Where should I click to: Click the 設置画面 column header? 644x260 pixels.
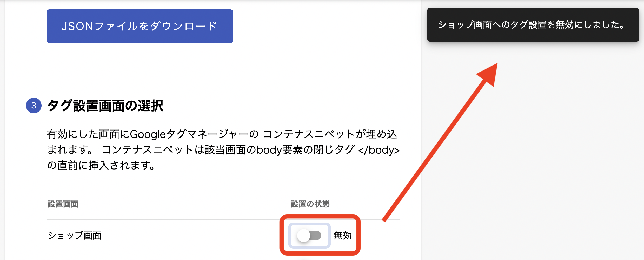(x=63, y=204)
